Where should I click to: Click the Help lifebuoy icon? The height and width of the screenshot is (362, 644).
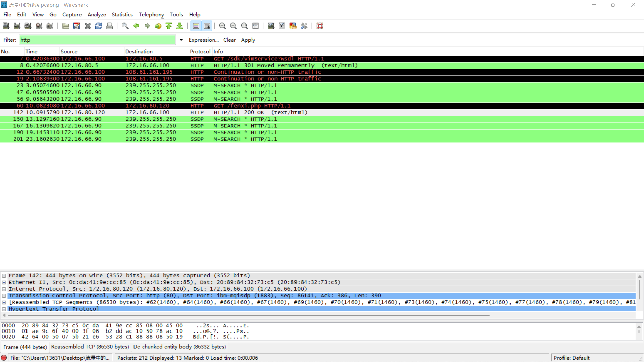click(x=320, y=26)
